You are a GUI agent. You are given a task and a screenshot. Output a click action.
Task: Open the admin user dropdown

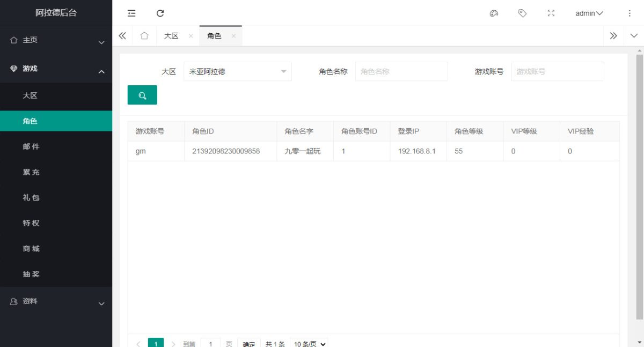coord(589,13)
